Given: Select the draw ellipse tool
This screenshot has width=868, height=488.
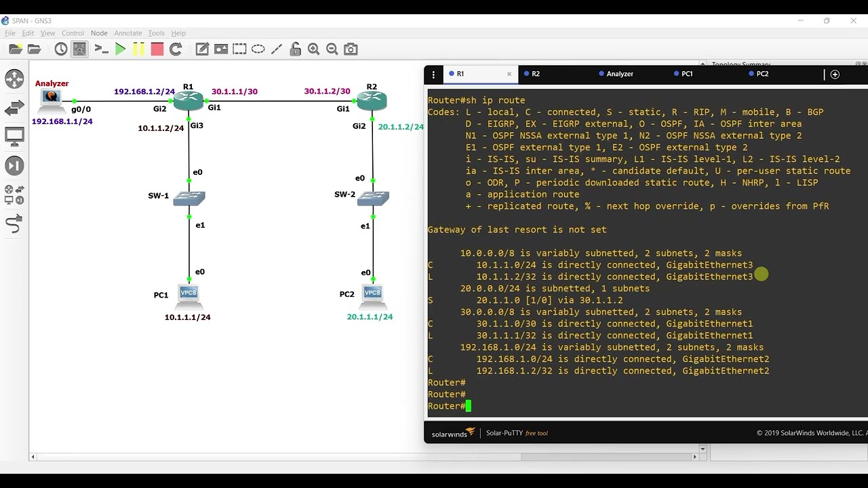Looking at the screenshot, I should click(x=258, y=49).
